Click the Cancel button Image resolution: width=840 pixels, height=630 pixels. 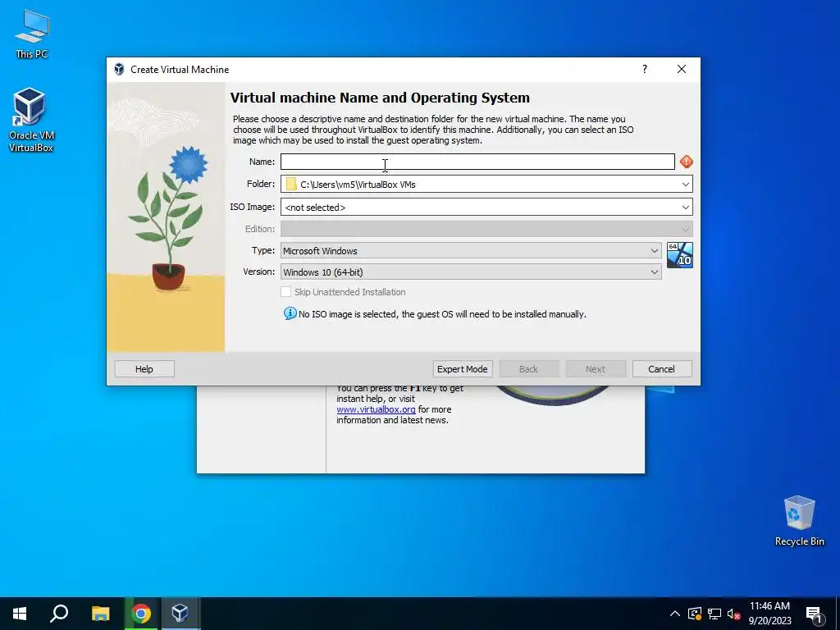pos(662,369)
